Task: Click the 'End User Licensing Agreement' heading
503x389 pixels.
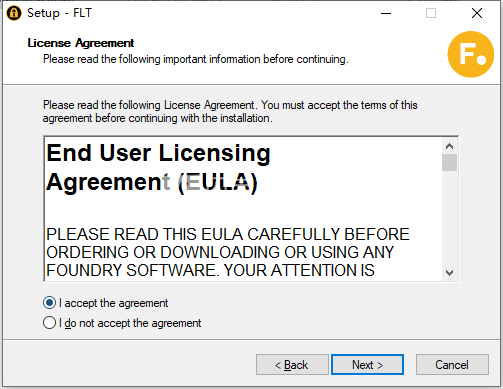Action: point(158,167)
